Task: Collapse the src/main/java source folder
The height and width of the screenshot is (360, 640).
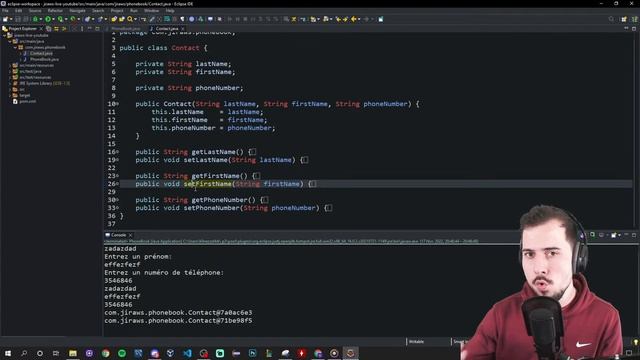Action: click(10, 41)
